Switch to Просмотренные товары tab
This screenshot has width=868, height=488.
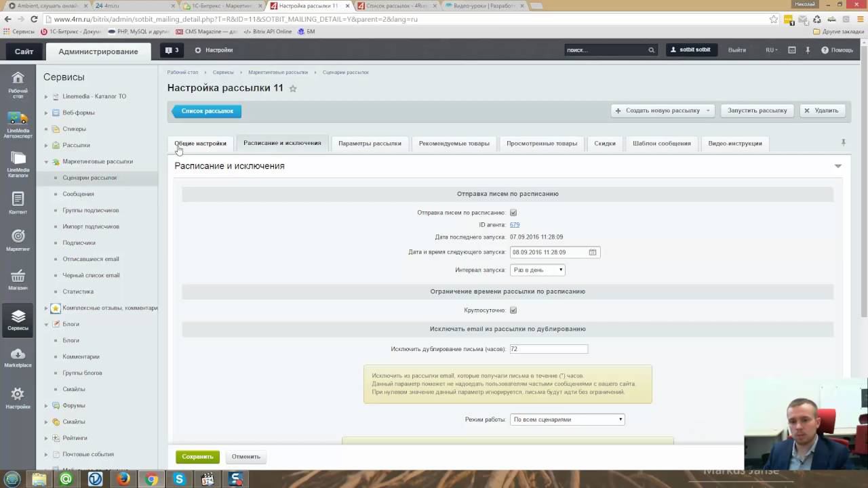click(x=542, y=143)
